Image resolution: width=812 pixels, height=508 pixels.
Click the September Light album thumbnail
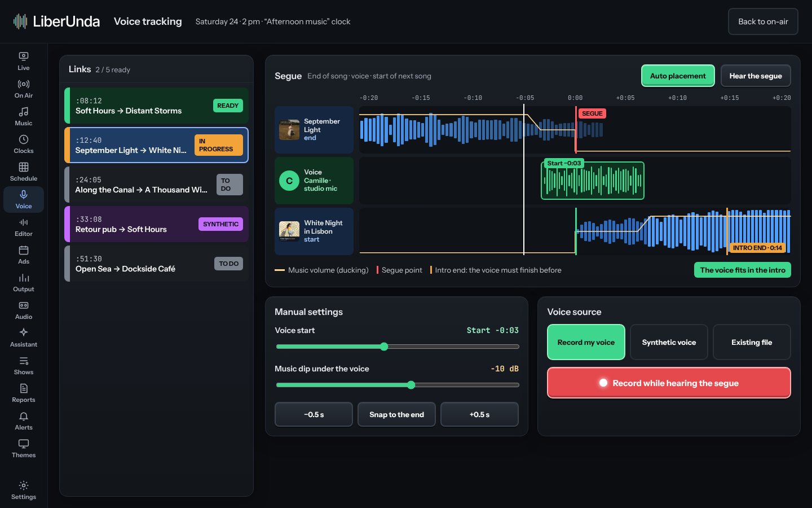(289, 129)
